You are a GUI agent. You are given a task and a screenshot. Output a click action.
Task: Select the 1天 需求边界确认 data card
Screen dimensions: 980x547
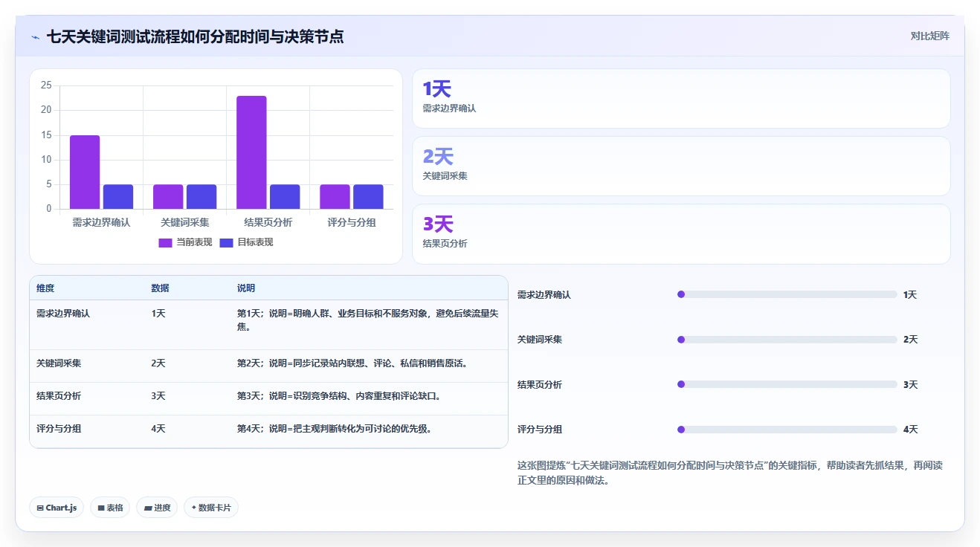click(681, 99)
